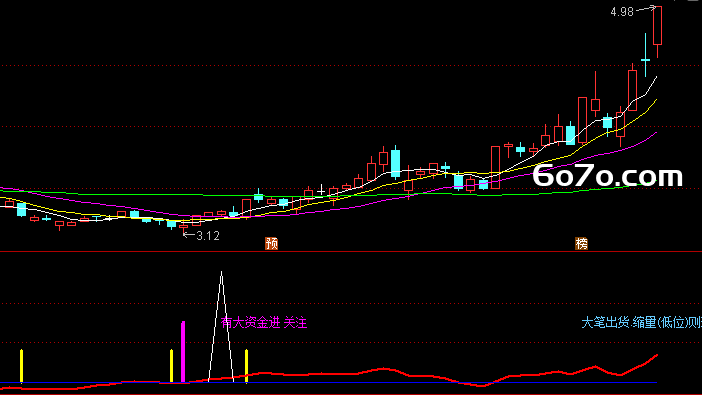Click the magenta text 有大资金进 关注
This screenshot has width=702, height=395.
pos(264,322)
